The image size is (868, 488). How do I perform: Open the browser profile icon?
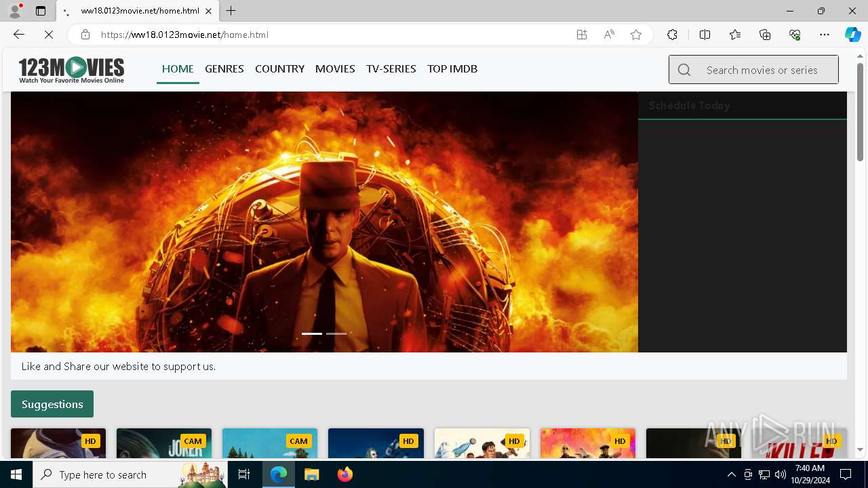[x=15, y=11]
